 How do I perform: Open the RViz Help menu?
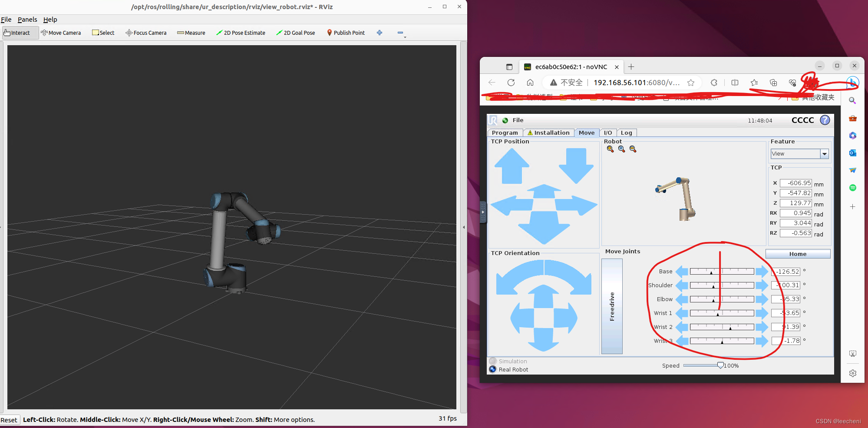50,20
